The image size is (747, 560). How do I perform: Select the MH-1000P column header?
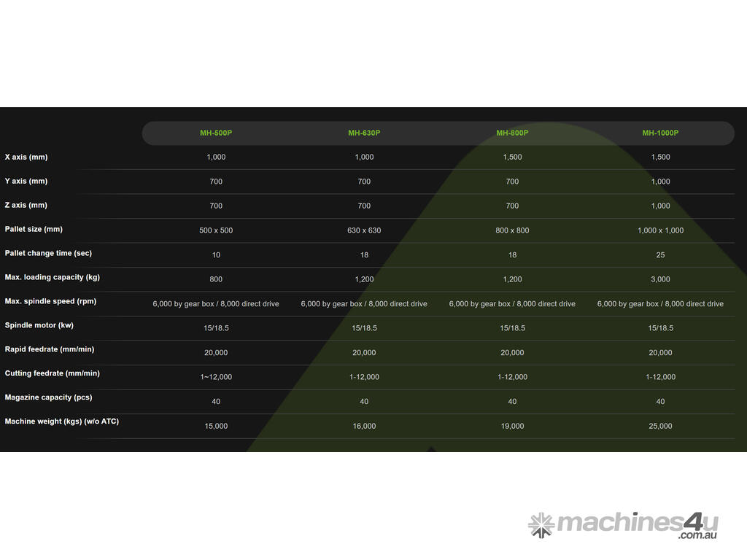click(660, 133)
